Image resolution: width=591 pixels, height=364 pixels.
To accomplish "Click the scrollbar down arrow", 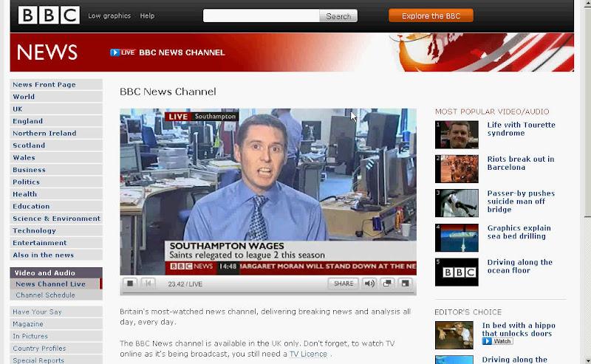I will click(587, 360).
